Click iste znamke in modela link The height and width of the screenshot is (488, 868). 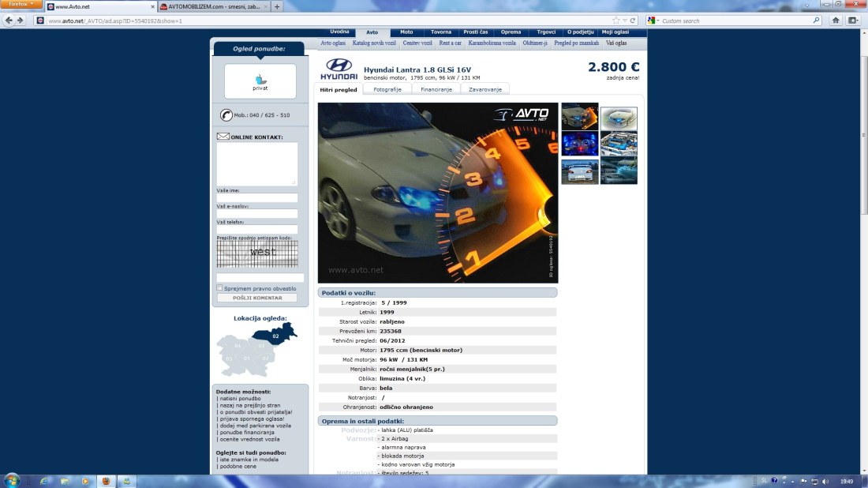[249, 460]
